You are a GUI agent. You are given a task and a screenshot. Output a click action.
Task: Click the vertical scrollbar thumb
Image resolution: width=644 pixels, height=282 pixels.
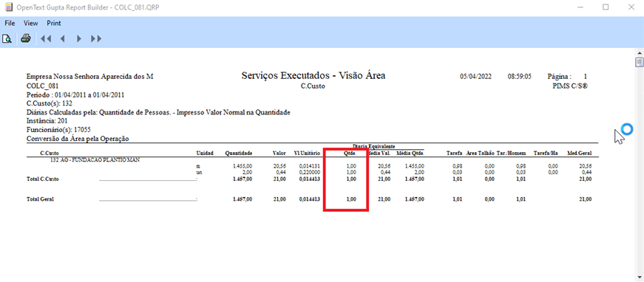click(639, 62)
